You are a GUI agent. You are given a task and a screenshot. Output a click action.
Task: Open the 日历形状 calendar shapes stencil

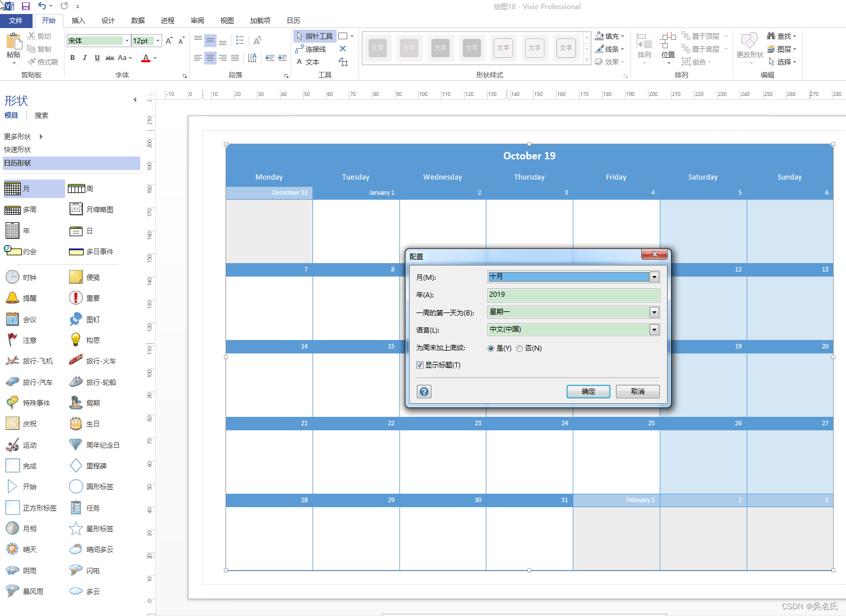pyautogui.click(x=71, y=163)
